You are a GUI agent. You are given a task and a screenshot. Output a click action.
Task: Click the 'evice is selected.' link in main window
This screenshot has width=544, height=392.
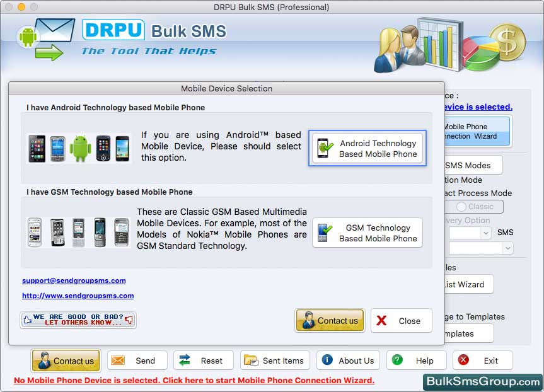click(x=479, y=107)
